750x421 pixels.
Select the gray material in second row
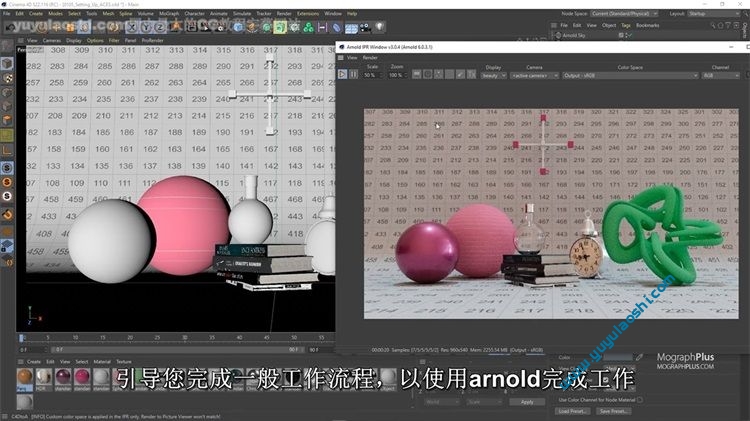tap(24, 401)
